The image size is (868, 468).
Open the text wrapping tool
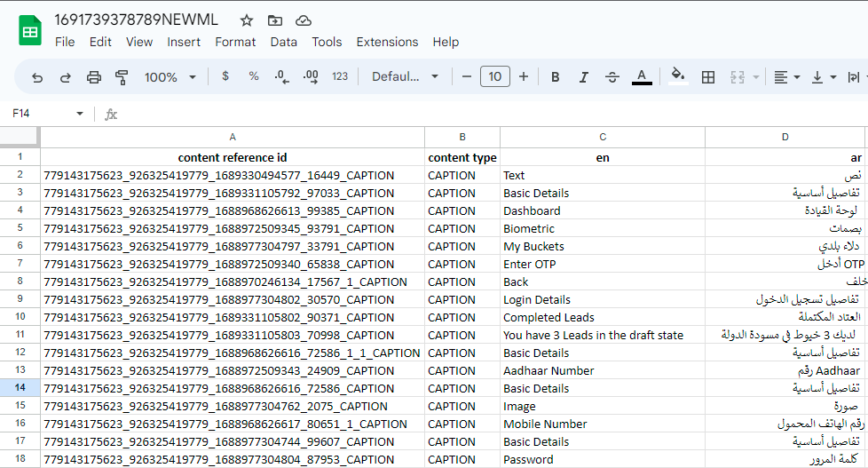pyautogui.click(x=854, y=77)
